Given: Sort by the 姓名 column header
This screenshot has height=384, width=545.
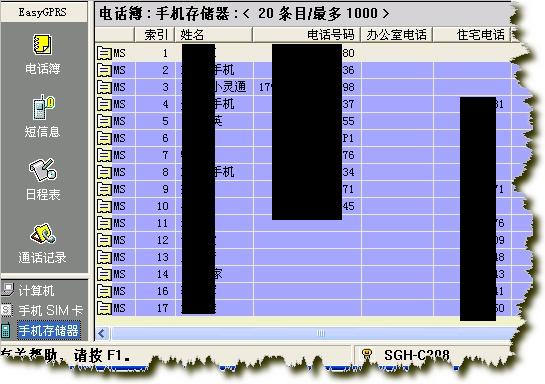Looking at the screenshot, I should tap(213, 34).
